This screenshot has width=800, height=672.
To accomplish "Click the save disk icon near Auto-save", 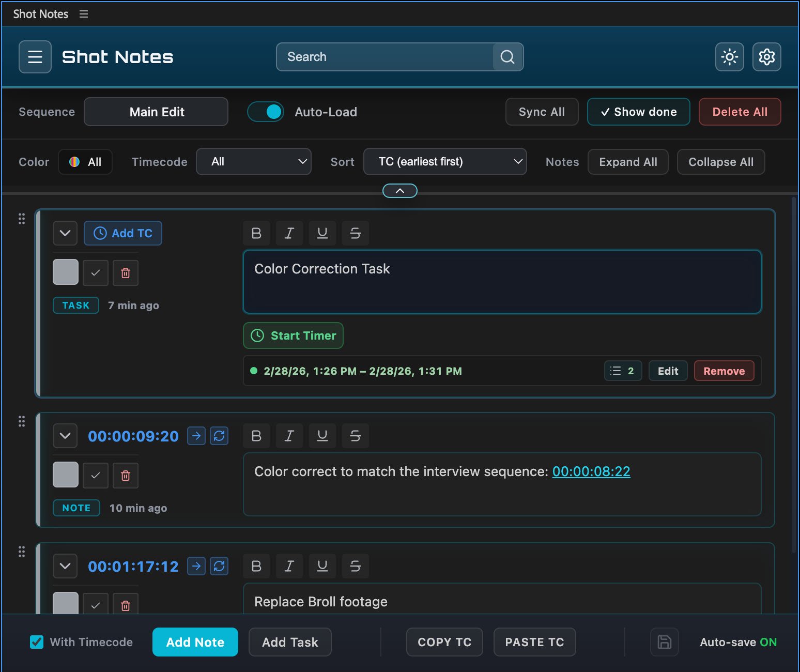I will point(664,642).
